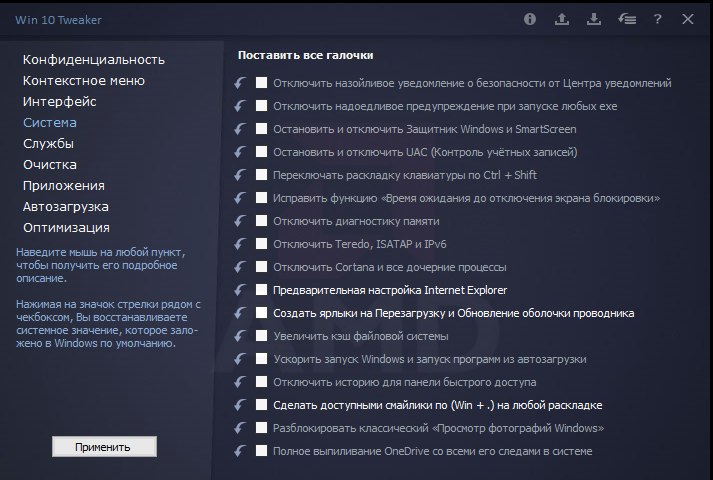Restore default for Internet Explorer row
Screen dimensions: 713x480
[240, 290]
